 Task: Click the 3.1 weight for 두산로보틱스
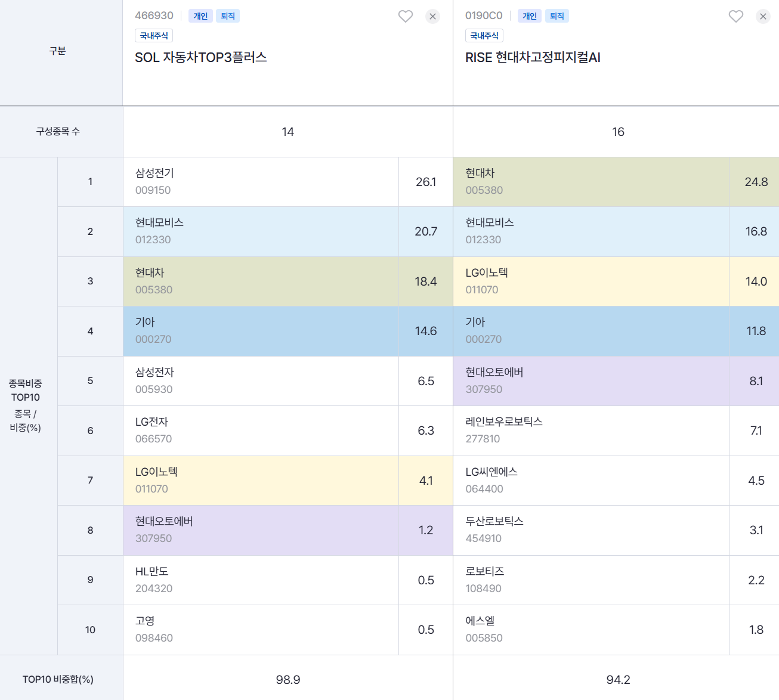tap(756, 530)
